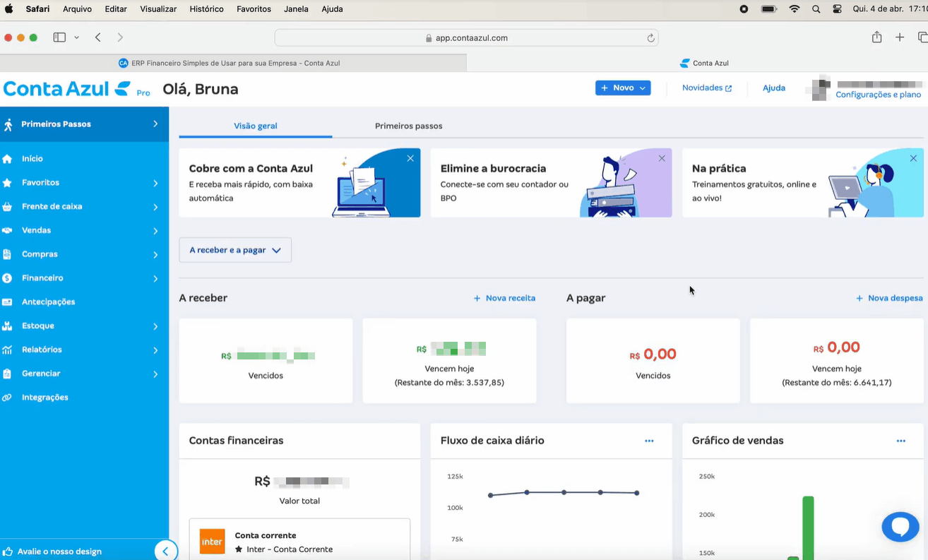Screen dimensions: 928x560
Task: Expand the Gerenciar submenu chevron
Action: click(x=155, y=374)
